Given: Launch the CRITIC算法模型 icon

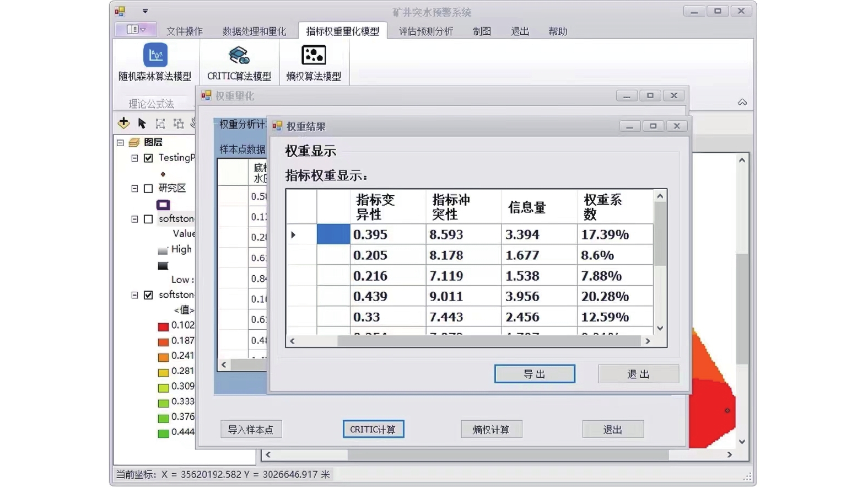Looking at the screenshot, I should point(239,55).
